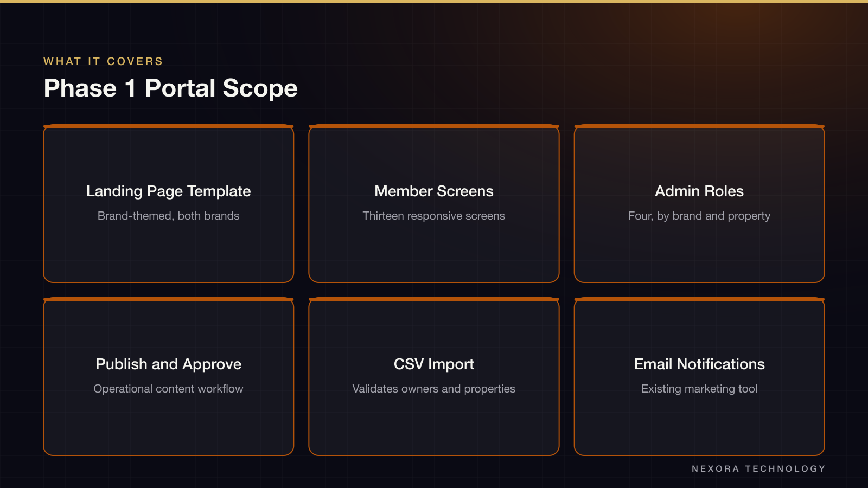Click the 'Member Screens' card heading
868x488 pixels.
tap(434, 191)
